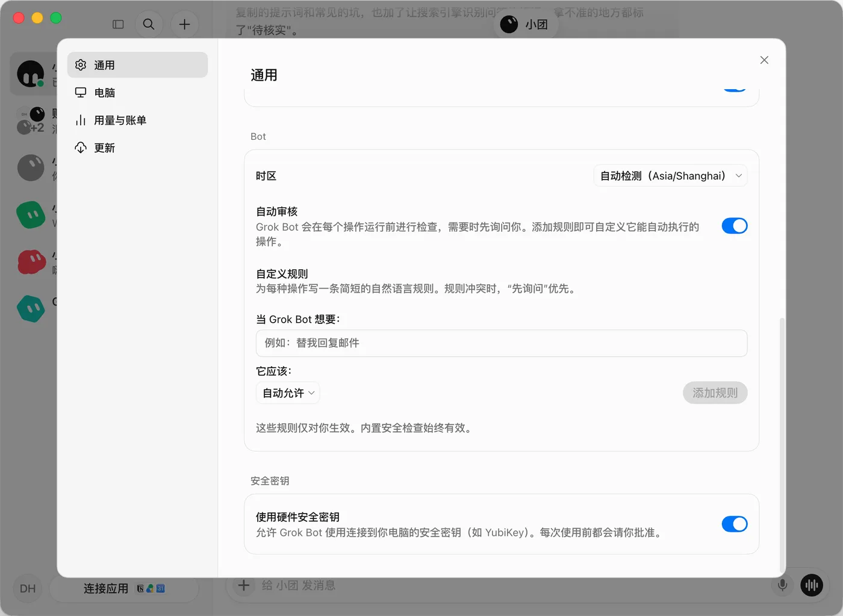
Task: Click the bar chart icon for 用量与账单
Action: pyautogui.click(x=81, y=120)
